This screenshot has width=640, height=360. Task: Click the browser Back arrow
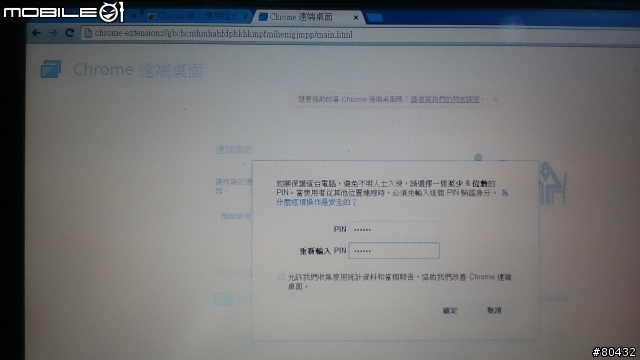click(x=37, y=33)
